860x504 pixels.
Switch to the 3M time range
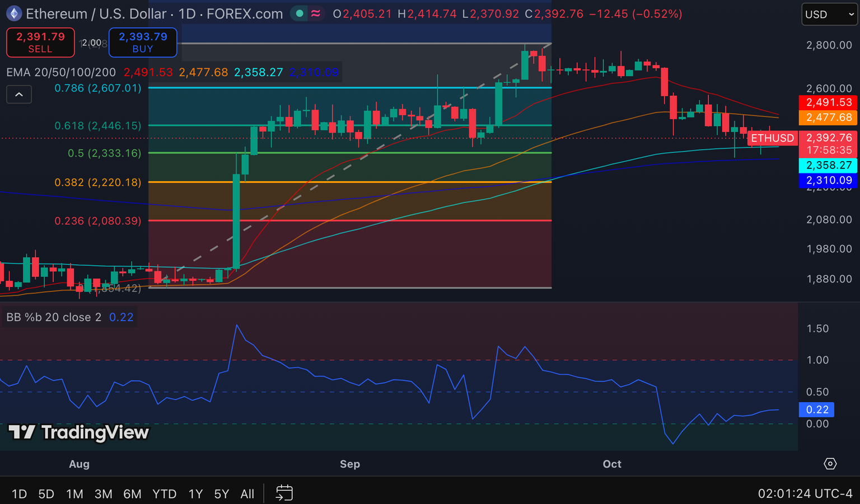104,494
